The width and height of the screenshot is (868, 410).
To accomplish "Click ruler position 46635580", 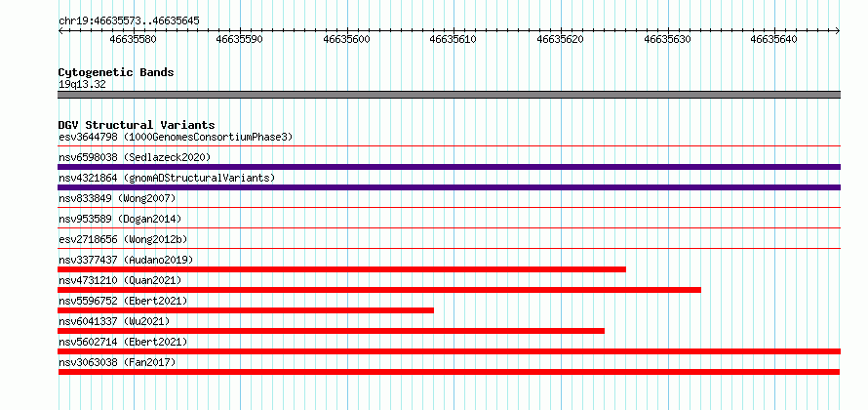I will pyautogui.click(x=134, y=39).
